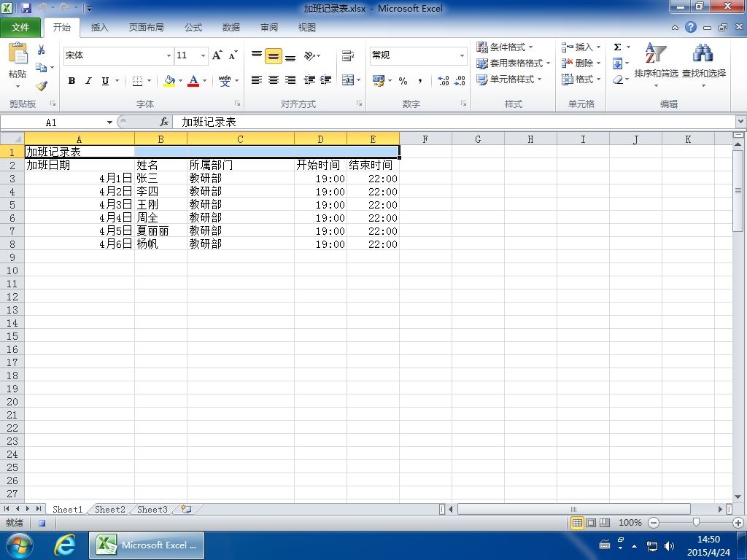
Task: Apply red font color with the A icon
Action: point(193,80)
